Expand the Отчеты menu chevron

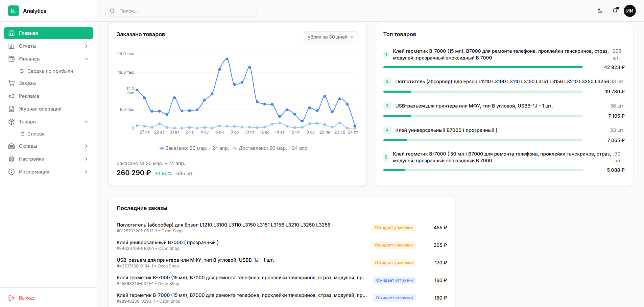coord(86,46)
